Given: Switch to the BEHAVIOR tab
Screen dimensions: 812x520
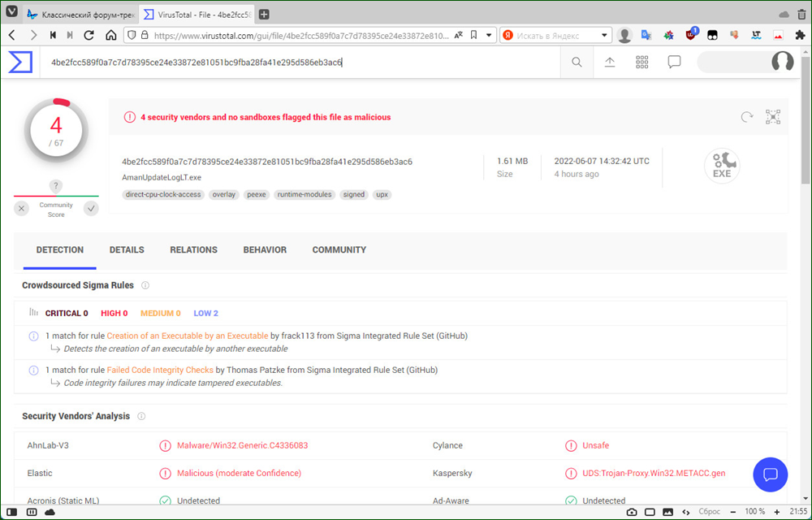Looking at the screenshot, I should 265,250.
